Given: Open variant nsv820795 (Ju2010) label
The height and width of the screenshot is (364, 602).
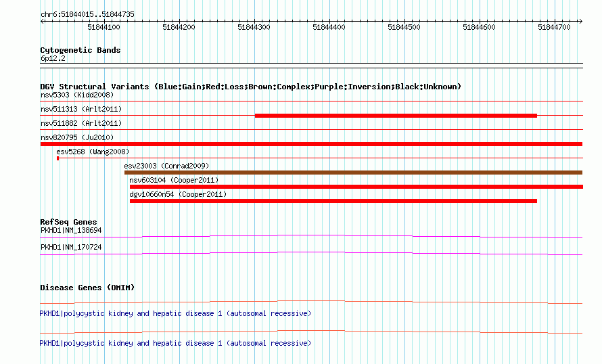Looking at the screenshot, I should click(77, 138).
